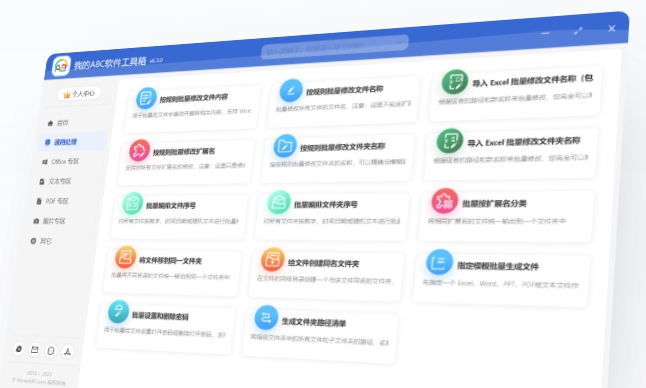Open the 按规则批量修改文件内容 card title
The image size is (646, 388).
[194, 98]
